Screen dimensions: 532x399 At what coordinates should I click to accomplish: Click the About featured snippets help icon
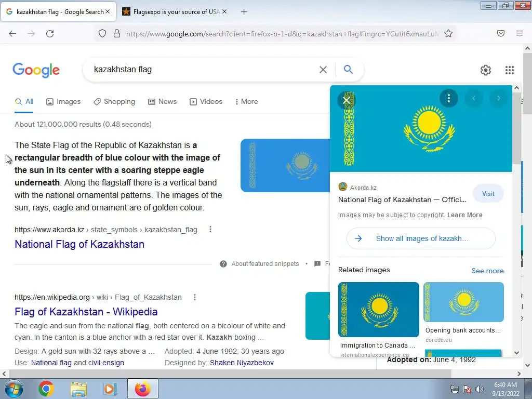click(223, 264)
